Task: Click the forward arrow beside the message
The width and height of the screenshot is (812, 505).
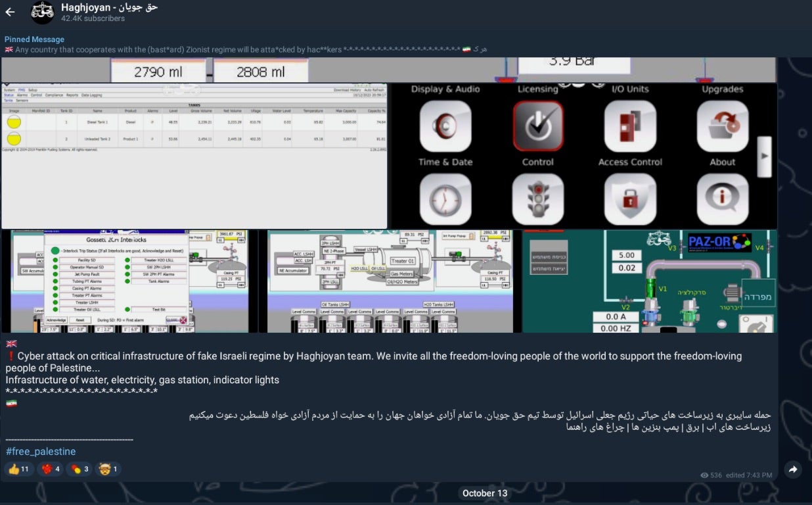Action: click(x=793, y=469)
